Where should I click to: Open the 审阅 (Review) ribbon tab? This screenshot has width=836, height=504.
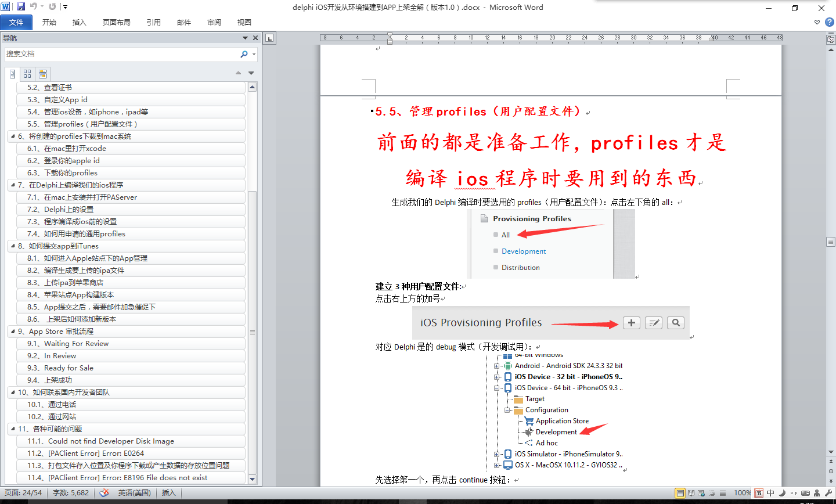click(214, 22)
